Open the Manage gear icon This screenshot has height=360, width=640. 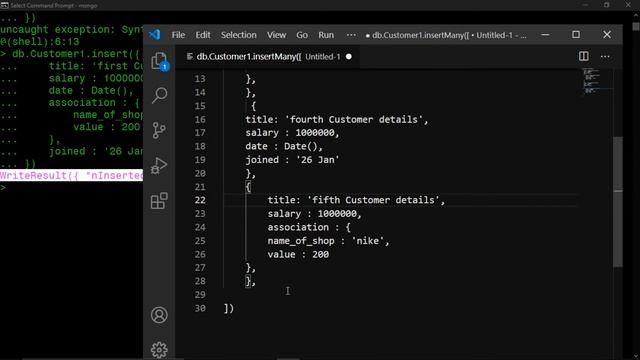click(x=159, y=350)
